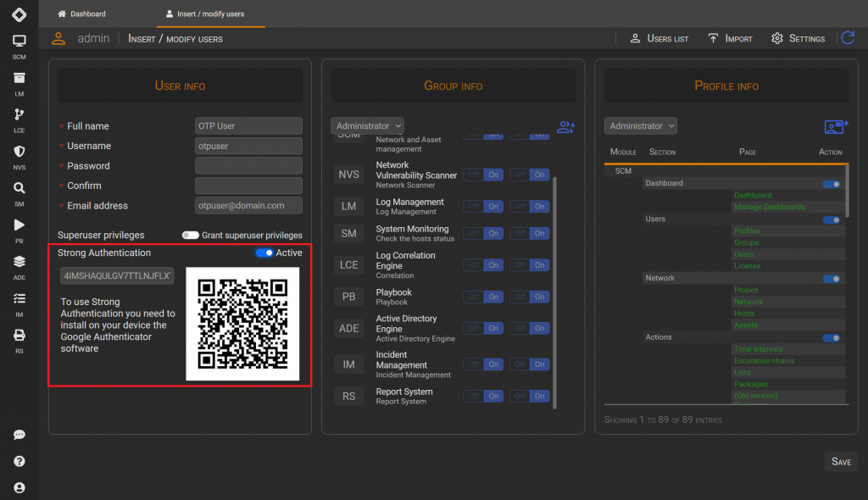This screenshot has width=868, height=500.
Task: Click the Assets page link
Action: (745, 325)
